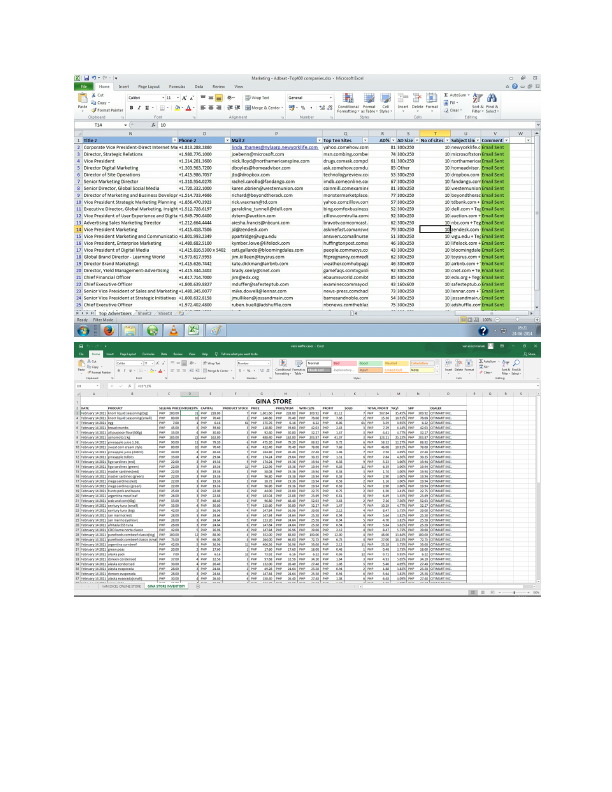Open the T14 Name Box dropdown

(x=125, y=125)
